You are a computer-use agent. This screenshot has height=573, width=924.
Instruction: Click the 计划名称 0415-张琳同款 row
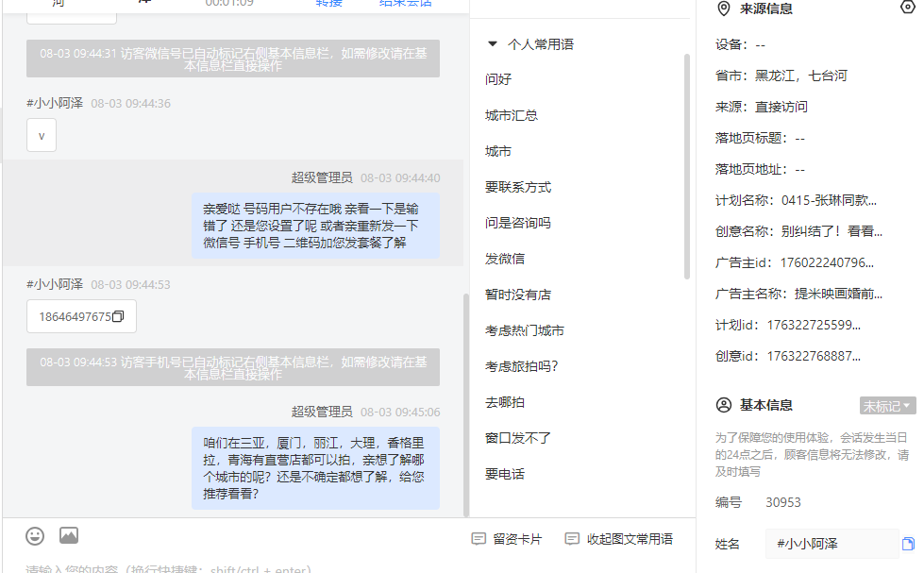coord(797,200)
